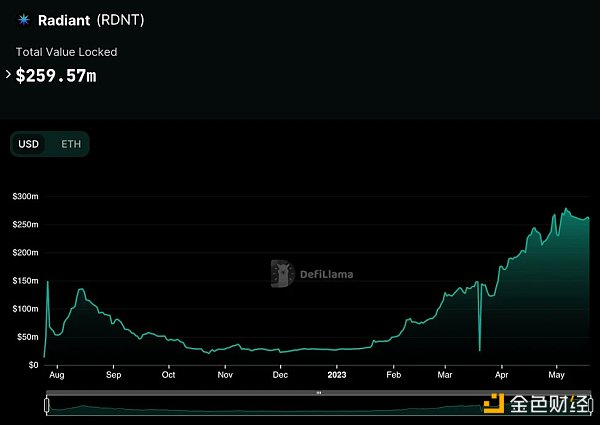The image size is (600, 425).
Task: Click the March flash-crash dip on chart
Action: [480, 345]
